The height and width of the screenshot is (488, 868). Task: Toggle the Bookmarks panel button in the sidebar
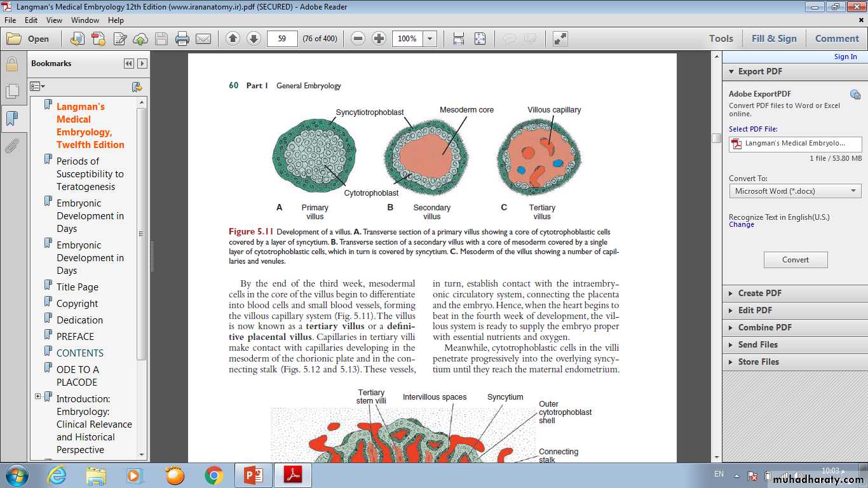(11, 119)
